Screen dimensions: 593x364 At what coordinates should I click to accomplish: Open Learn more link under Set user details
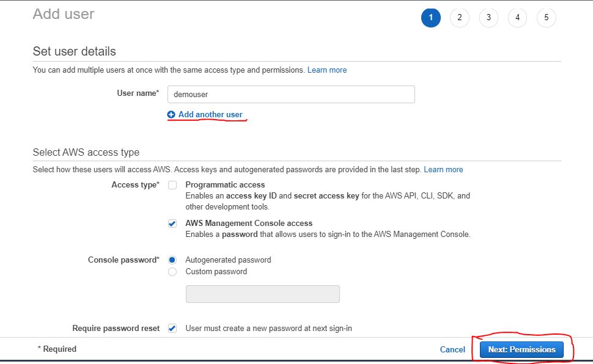(x=326, y=70)
